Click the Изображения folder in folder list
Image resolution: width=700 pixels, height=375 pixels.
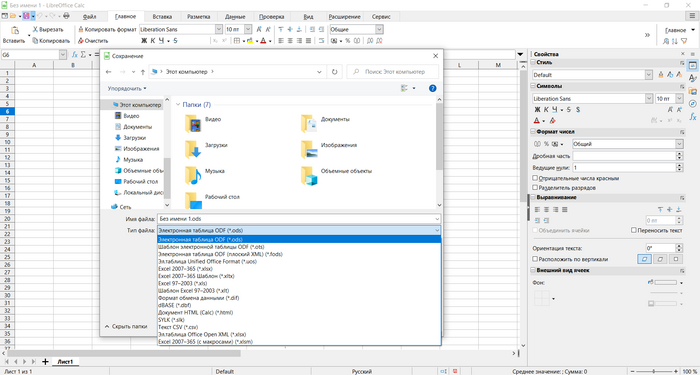coord(329,149)
